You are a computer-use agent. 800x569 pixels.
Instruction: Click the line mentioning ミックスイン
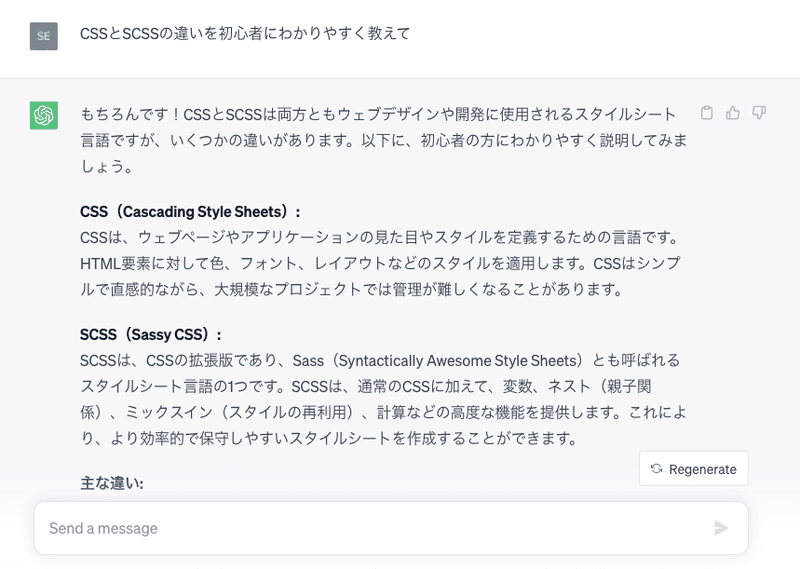click(383, 412)
